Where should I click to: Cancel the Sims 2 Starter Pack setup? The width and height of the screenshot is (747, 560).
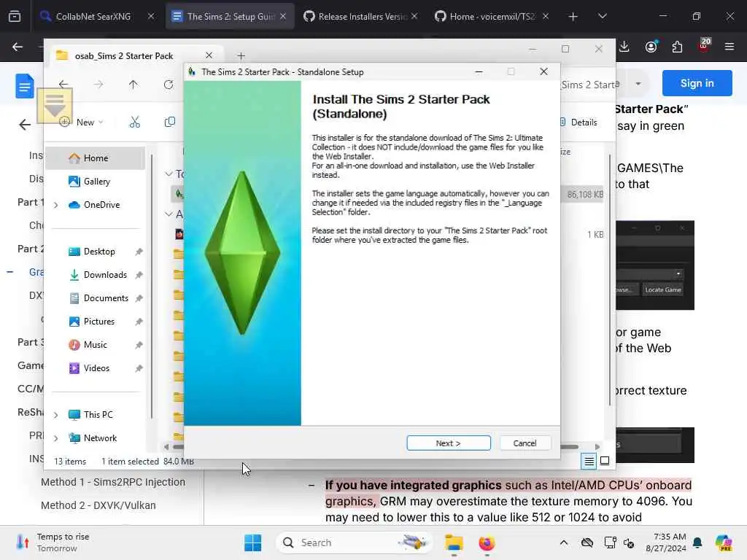[x=525, y=443]
